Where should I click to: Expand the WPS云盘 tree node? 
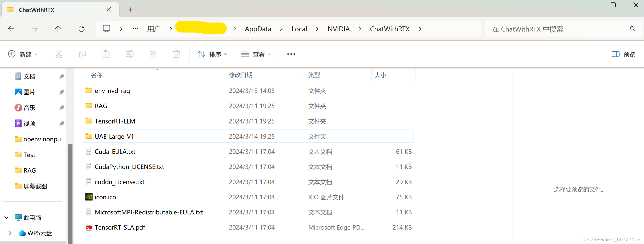click(x=10, y=233)
